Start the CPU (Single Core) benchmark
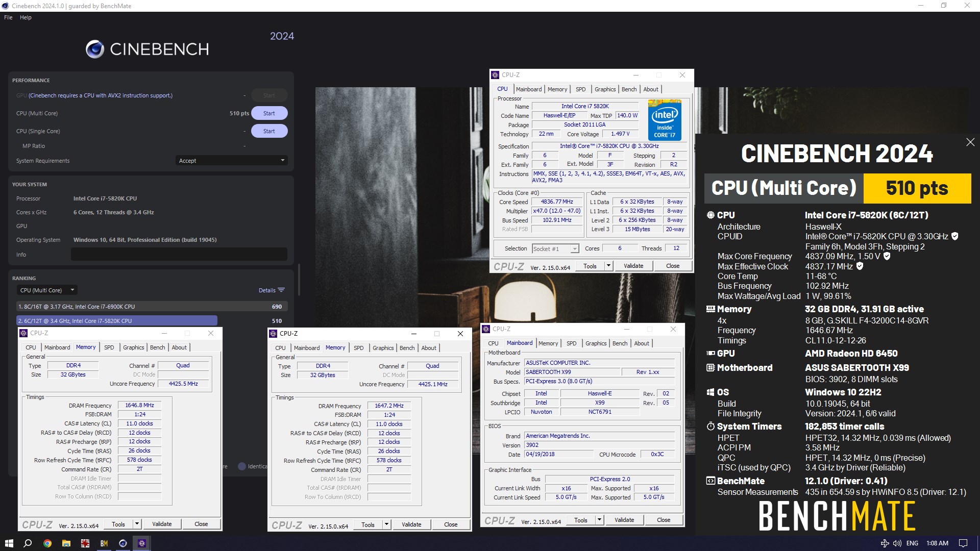The image size is (980, 551). click(269, 131)
